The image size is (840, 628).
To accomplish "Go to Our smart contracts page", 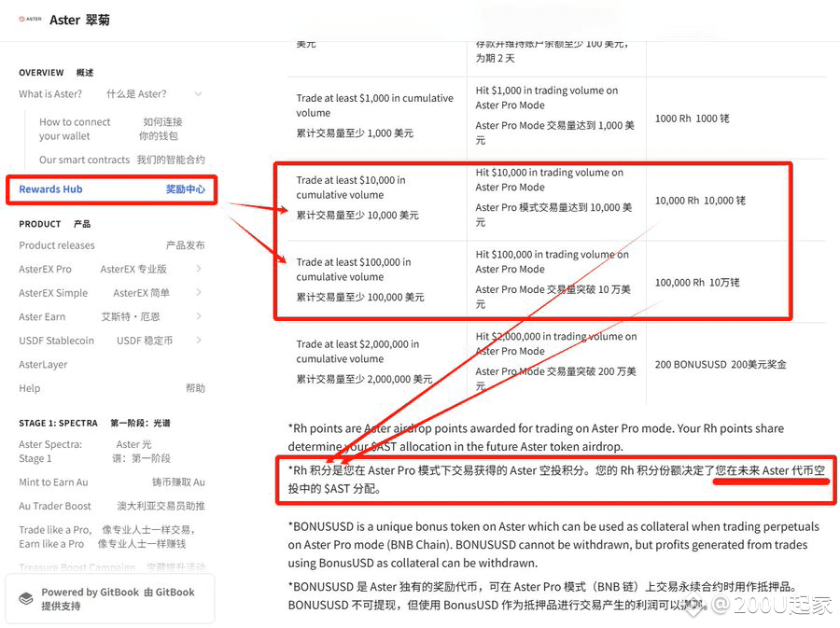I will coord(84,160).
